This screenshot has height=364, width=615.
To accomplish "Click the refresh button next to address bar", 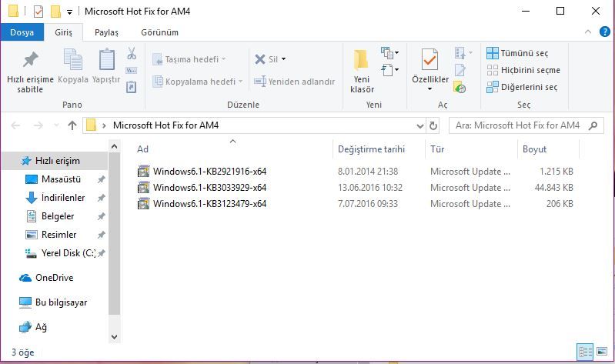I will point(433,125).
